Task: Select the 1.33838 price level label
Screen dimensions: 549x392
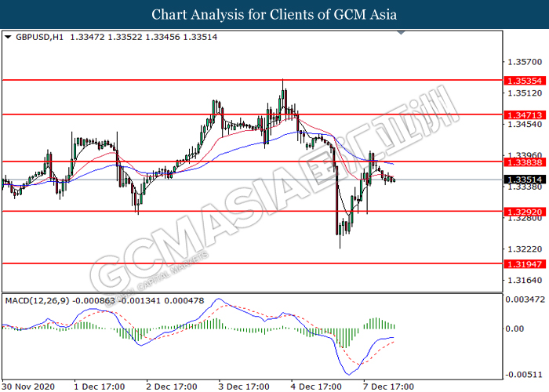Action: click(525, 162)
